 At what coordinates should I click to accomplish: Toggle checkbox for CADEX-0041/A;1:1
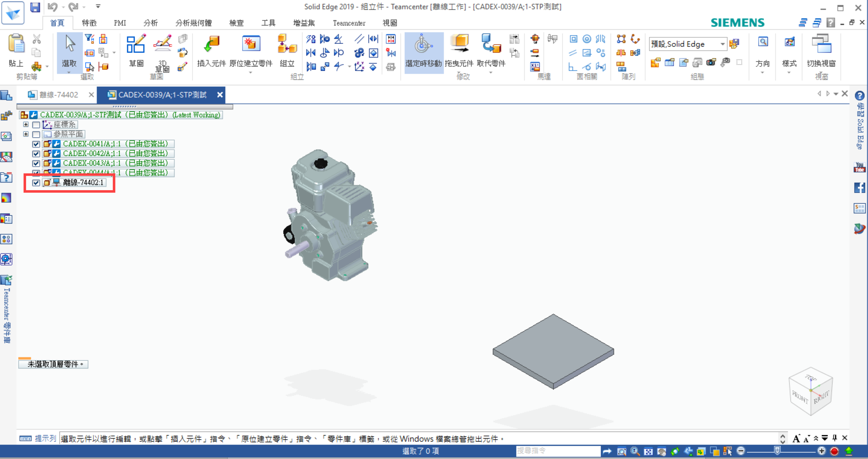click(36, 144)
